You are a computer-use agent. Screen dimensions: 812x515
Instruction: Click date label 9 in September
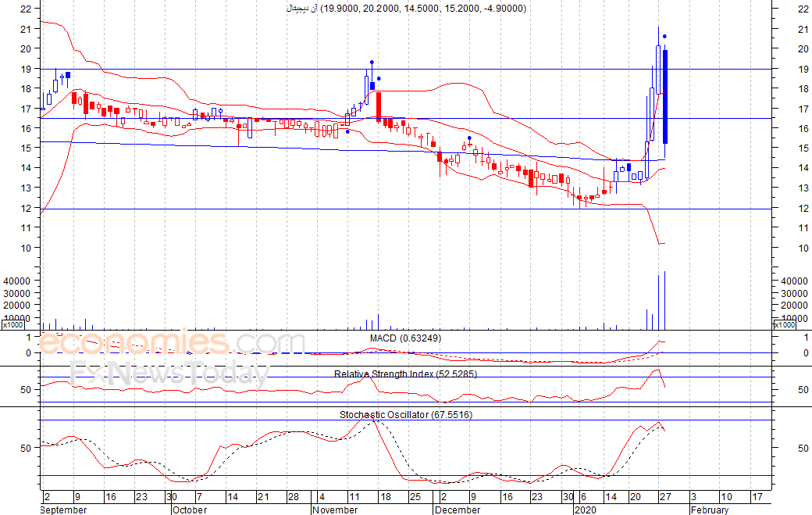tap(77, 497)
